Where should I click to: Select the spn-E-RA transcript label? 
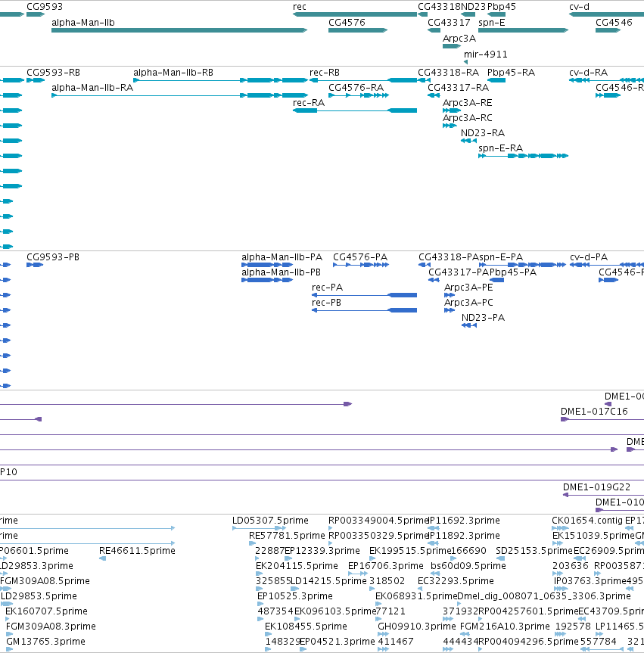point(501,148)
